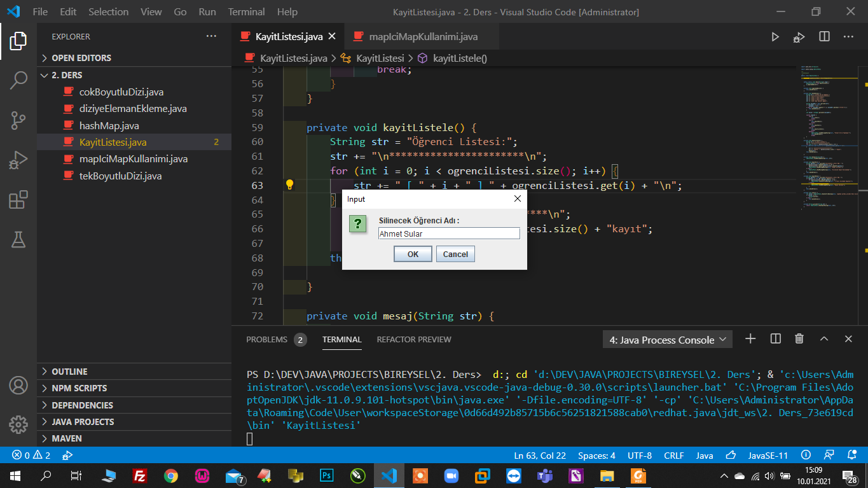Open the Java Process Console terminal dropdown
The image size is (868, 488).
(667, 340)
